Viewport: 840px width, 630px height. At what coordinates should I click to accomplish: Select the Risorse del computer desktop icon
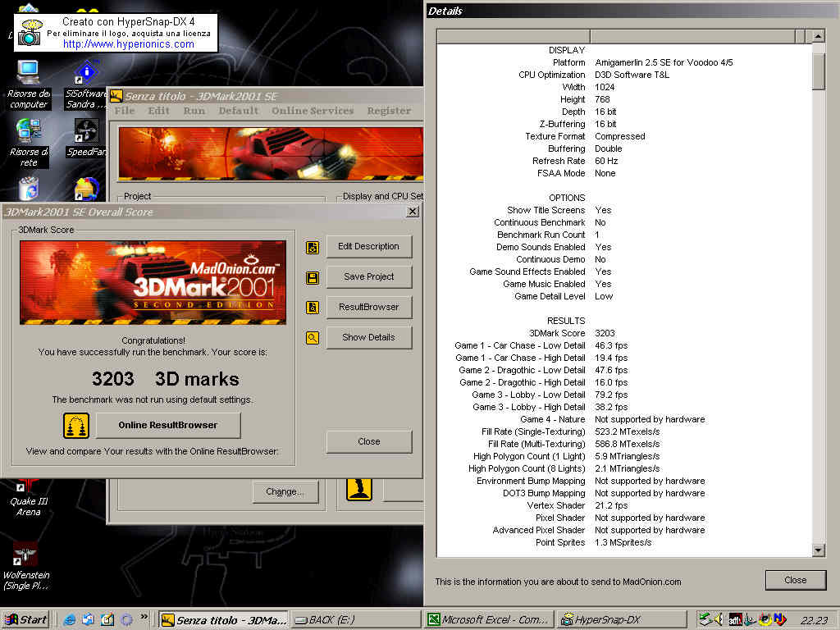click(x=29, y=84)
